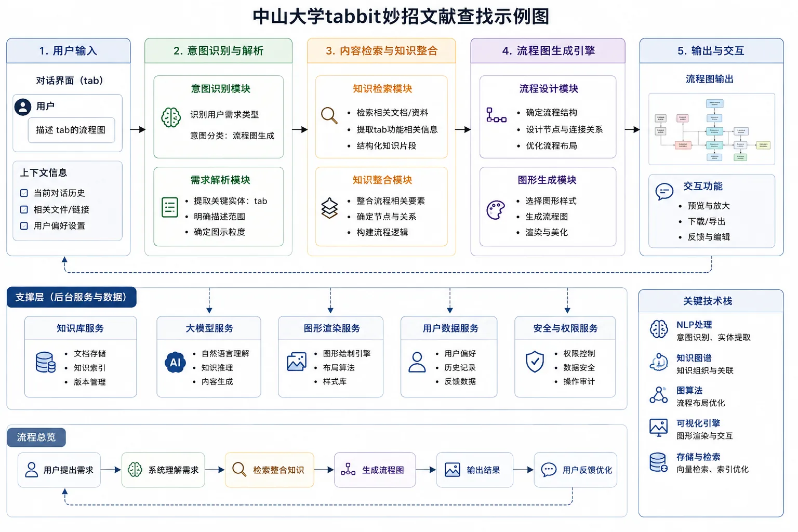Image resolution: width=798 pixels, height=532 pixels.
Task: Click the 渲染与美化 bullet
Action: click(x=547, y=232)
